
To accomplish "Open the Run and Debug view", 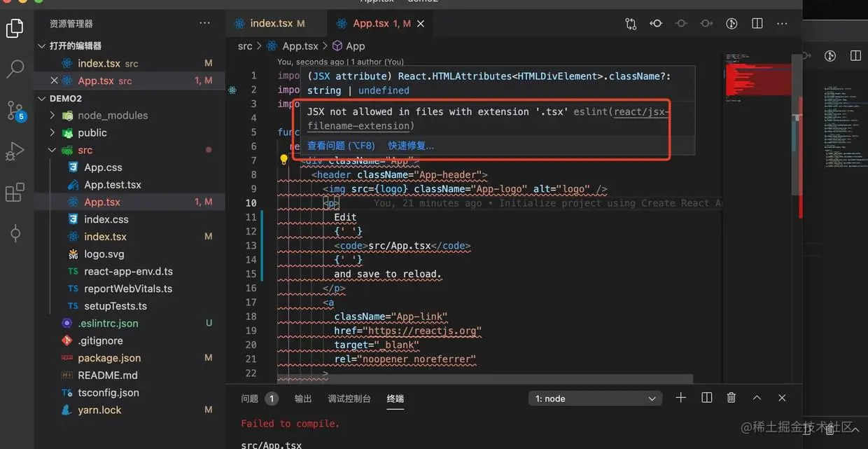I will tap(15, 151).
